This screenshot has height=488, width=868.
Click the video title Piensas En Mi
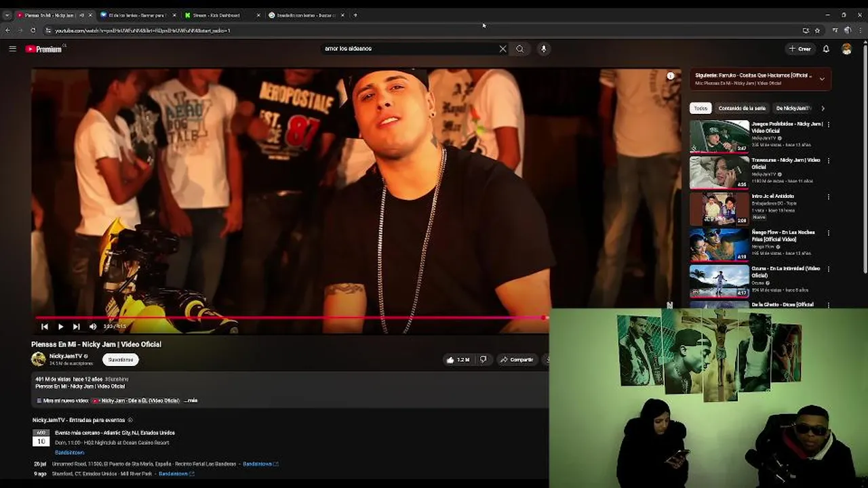click(x=96, y=344)
